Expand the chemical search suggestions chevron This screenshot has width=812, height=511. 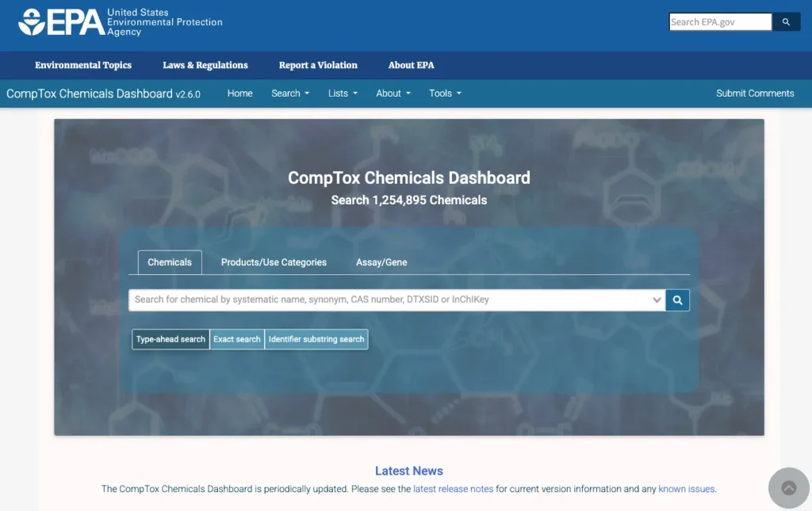coord(657,300)
